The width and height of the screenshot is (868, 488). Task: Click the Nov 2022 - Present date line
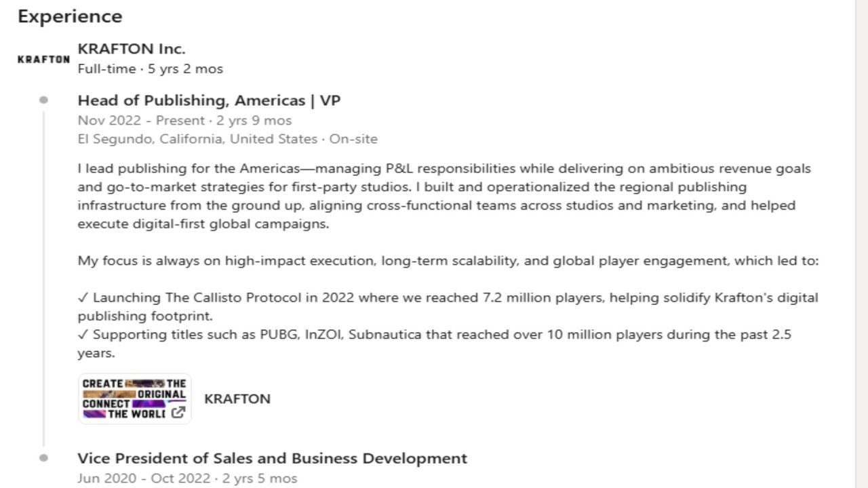pyautogui.click(x=184, y=121)
